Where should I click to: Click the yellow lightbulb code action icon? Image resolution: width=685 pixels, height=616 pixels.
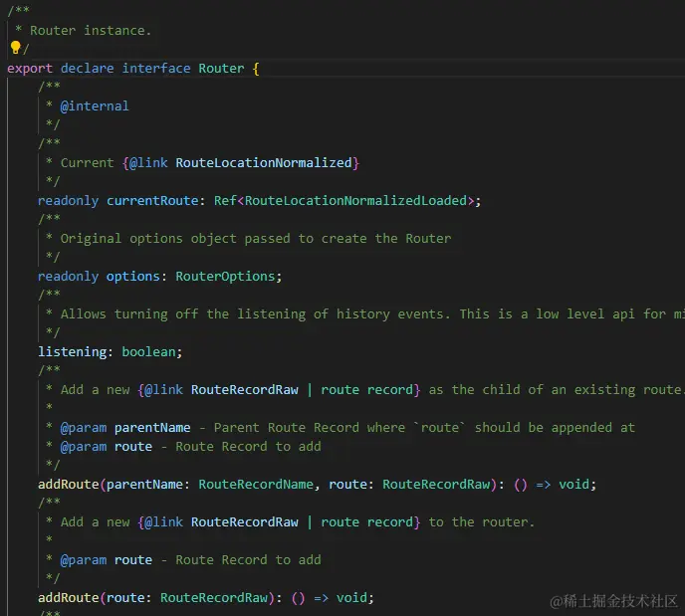pos(15,47)
